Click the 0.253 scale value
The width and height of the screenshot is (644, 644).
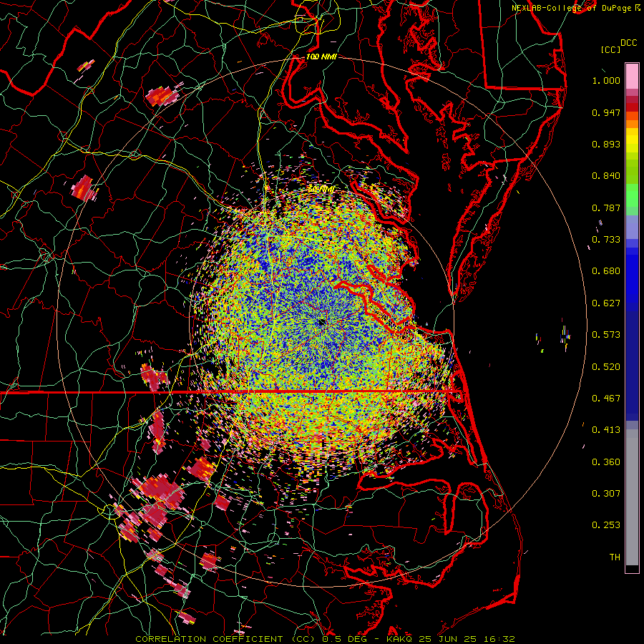pyautogui.click(x=606, y=525)
